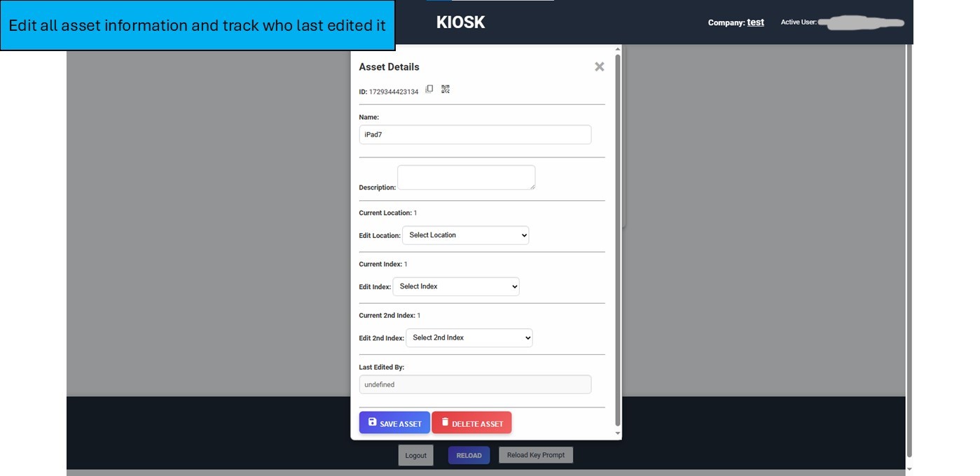This screenshot has height=476, width=980.
Task: Click the dialog scrollbar's down arrow
Action: click(x=617, y=434)
